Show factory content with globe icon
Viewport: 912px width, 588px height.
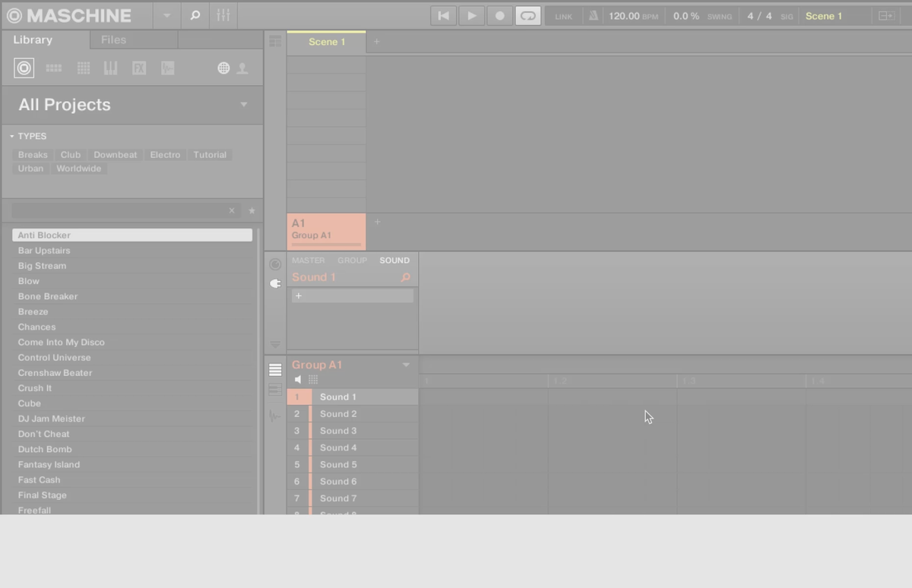point(223,68)
